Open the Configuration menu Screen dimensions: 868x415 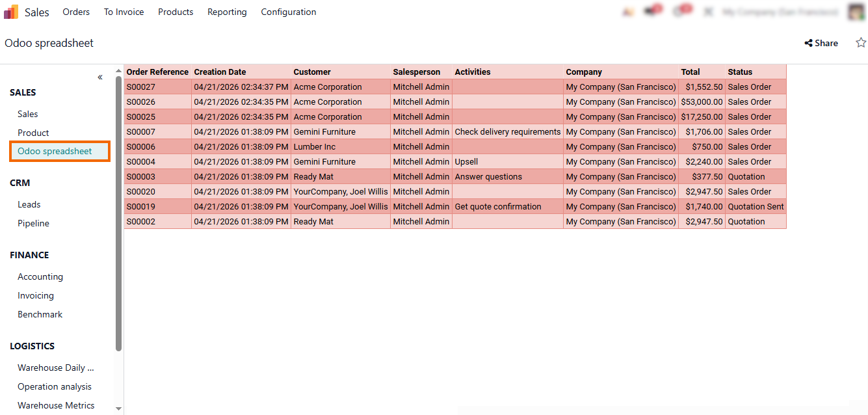click(288, 12)
